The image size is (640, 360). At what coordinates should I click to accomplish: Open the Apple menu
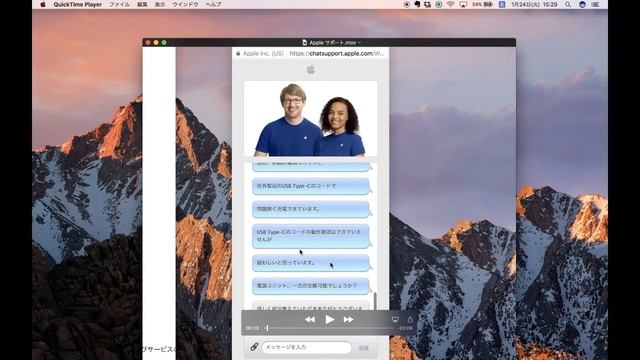43,4
